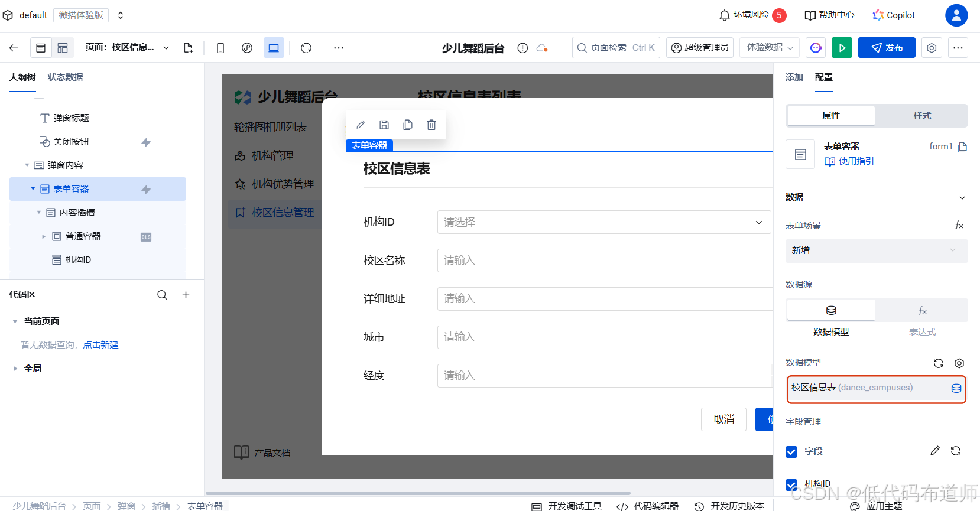Viewport: 980px width, 511px height.
Task: Toggle the 字段 checkbox
Action: coord(791,452)
